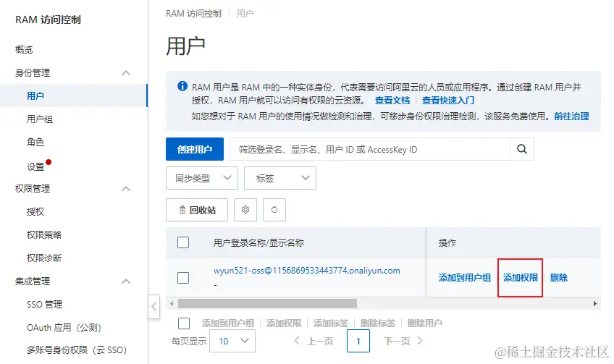Viewport: 614px width, 364px height.
Task: Click the left arrow of horizontal scrollbar
Action: click(x=172, y=304)
